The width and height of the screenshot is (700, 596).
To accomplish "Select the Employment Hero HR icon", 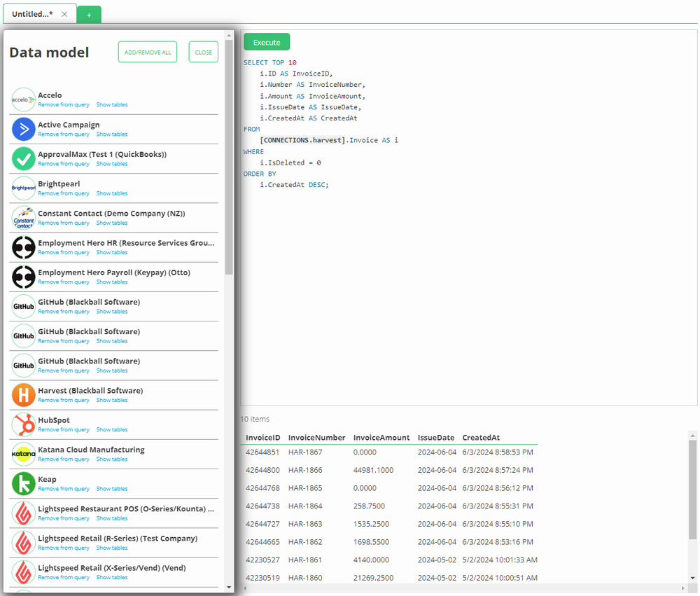I will coord(23,247).
